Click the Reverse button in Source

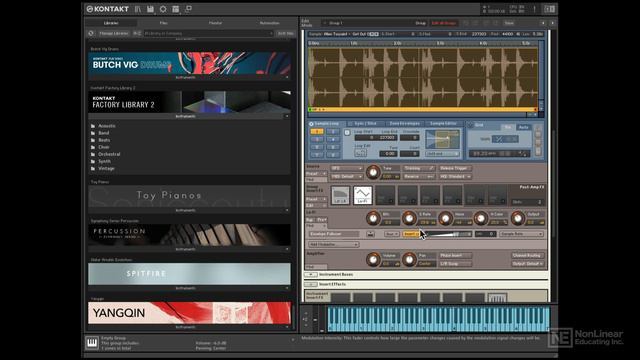[x=418, y=177]
